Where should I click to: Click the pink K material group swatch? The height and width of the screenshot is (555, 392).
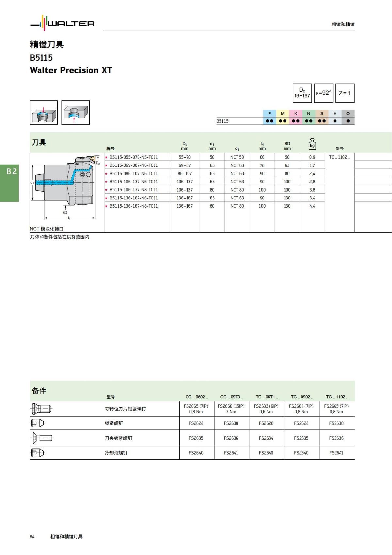(x=296, y=117)
